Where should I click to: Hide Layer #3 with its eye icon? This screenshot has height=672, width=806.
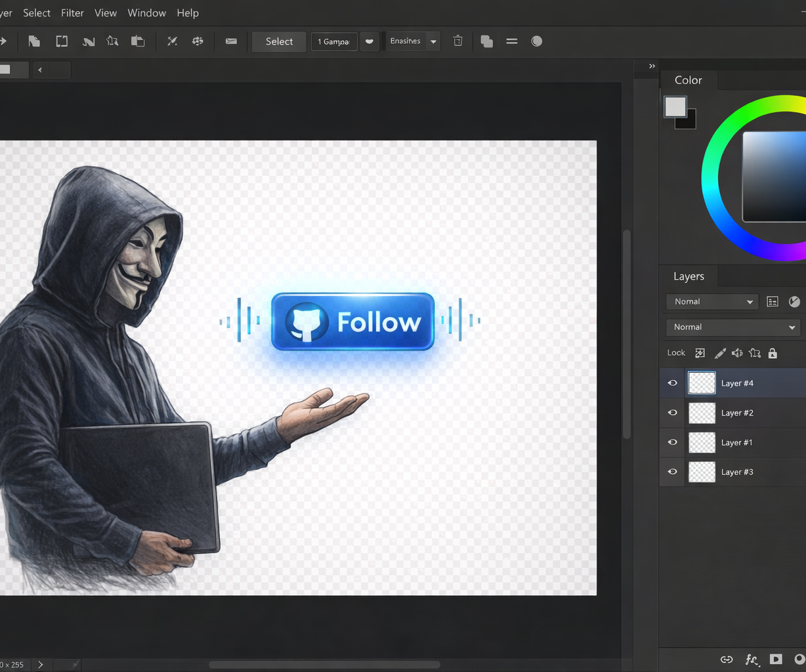click(673, 472)
